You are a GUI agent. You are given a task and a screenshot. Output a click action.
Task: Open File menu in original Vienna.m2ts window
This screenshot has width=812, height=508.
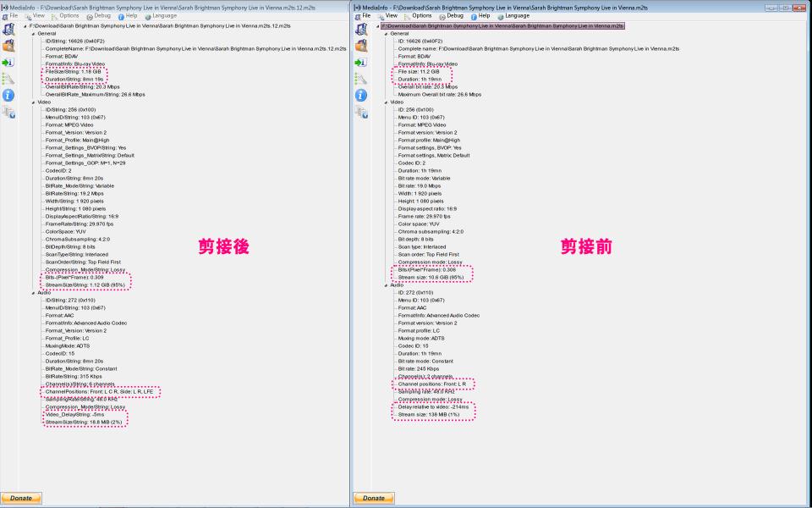coord(363,16)
